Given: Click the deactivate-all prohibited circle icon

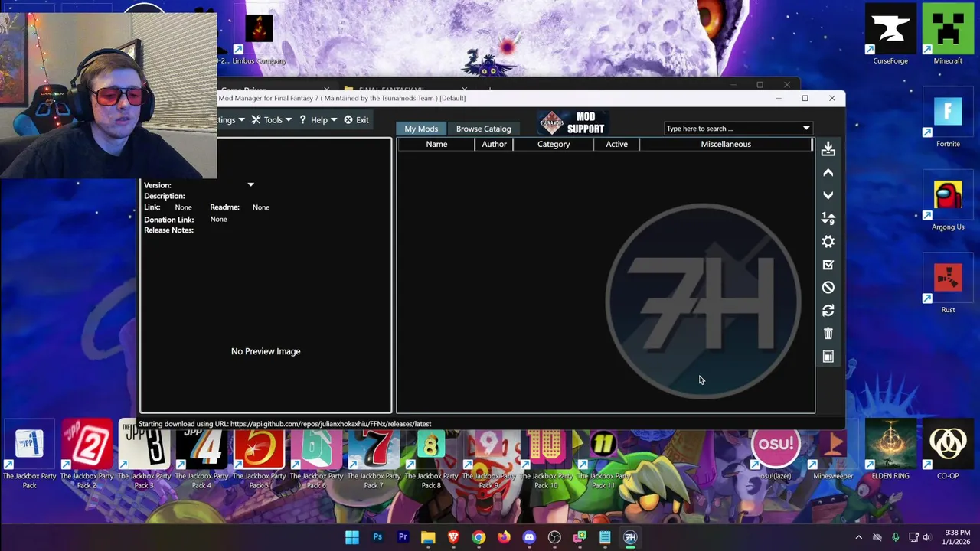Looking at the screenshot, I should [x=828, y=288].
